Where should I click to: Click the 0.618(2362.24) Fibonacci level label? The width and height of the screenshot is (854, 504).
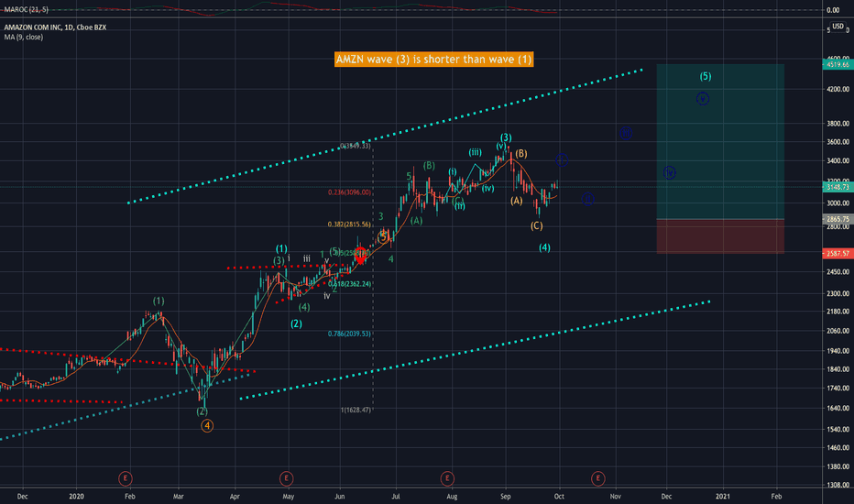[x=350, y=284]
